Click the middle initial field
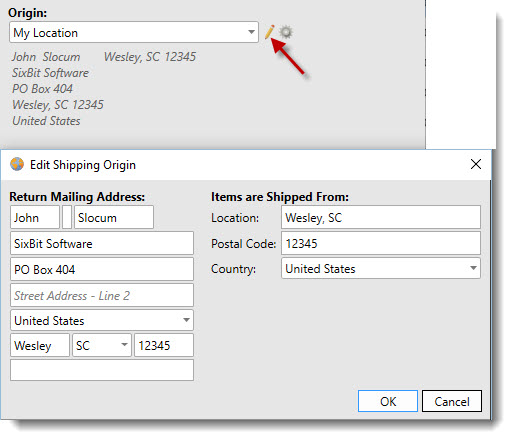This screenshot has height=441, width=513. coord(67,217)
